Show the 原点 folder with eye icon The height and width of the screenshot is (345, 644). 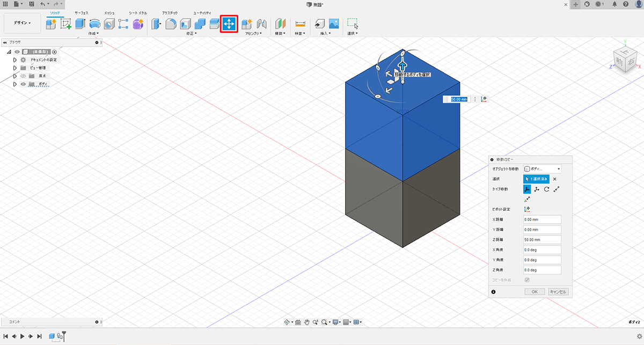[x=23, y=76]
